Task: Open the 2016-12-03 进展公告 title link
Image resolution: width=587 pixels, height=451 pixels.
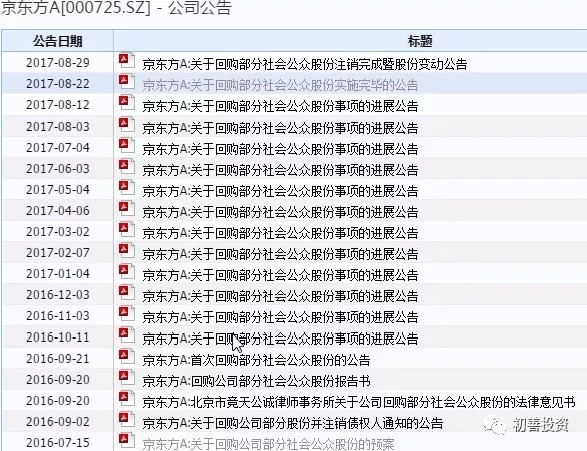Action: point(280,296)
